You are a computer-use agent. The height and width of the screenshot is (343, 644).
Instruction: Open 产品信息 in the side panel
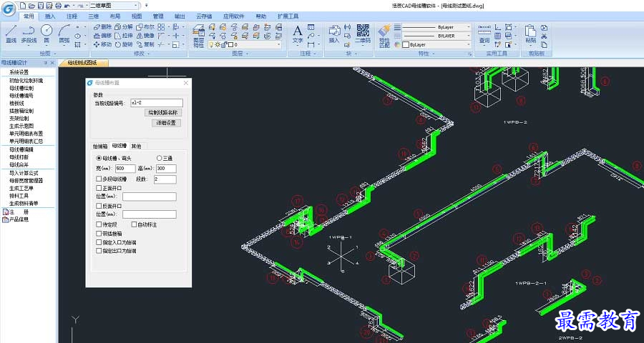tap(19, 219)
